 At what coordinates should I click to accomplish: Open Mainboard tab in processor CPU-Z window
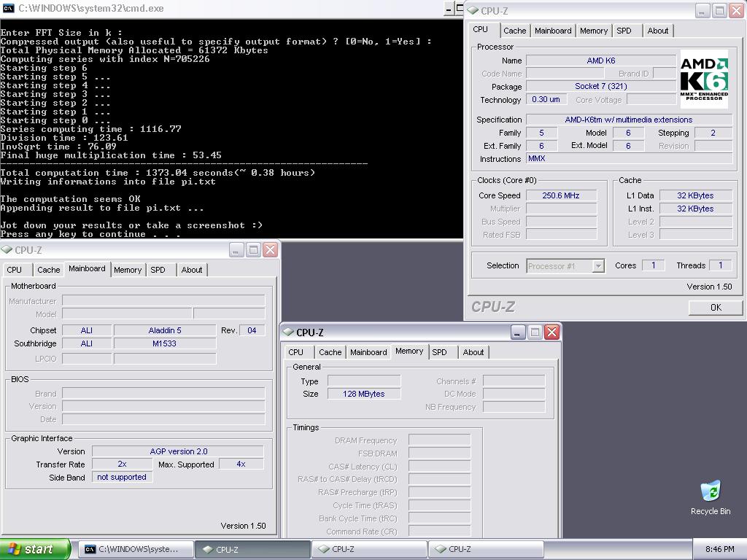[553, 31]
